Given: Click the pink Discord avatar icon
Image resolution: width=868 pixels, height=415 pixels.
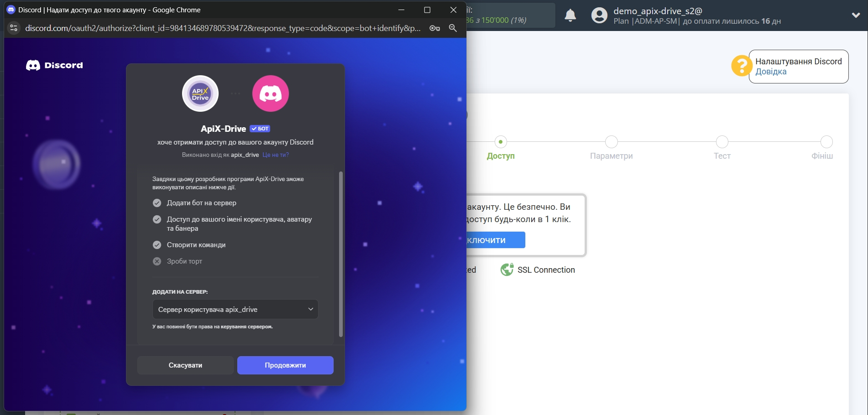Looking at the screenshot, I should [x=271, y=93].
